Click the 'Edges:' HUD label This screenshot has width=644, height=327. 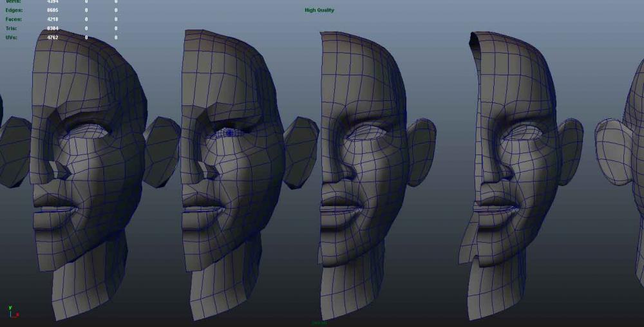(x=14, y=10)
